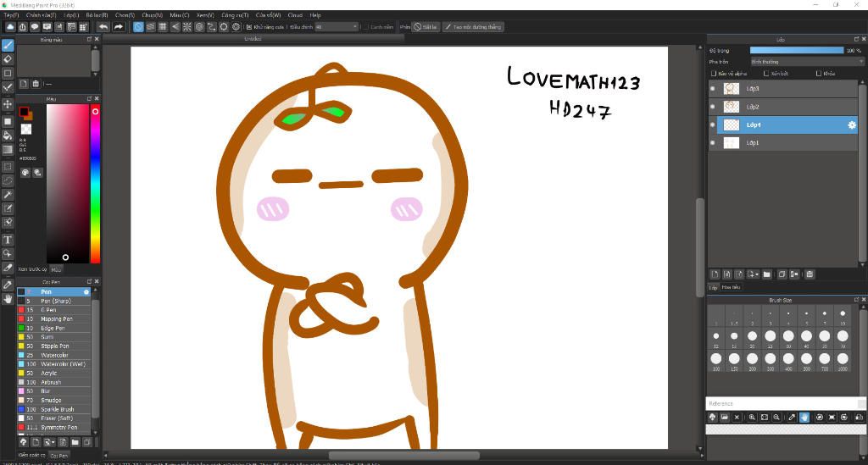Screen dimensions: 868x465
Task: Add a new layer in layer panel
Action: click(715, 274)
